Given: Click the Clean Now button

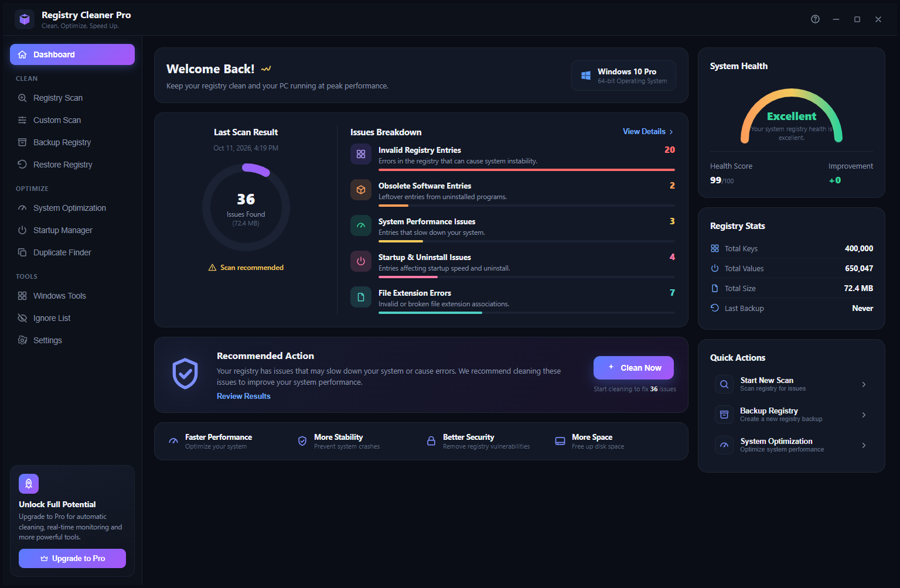Looking at the screenshot, I should (633, 368).
